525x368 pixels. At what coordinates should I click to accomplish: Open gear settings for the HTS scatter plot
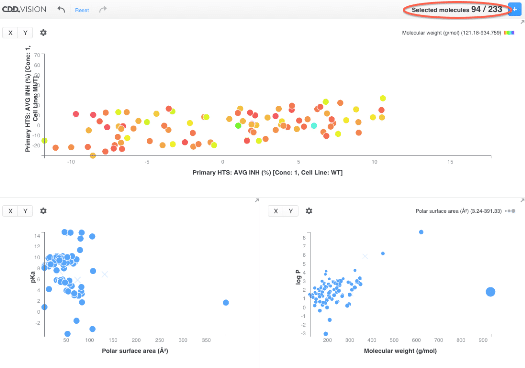pyautogui.click(x=43, y=33)
